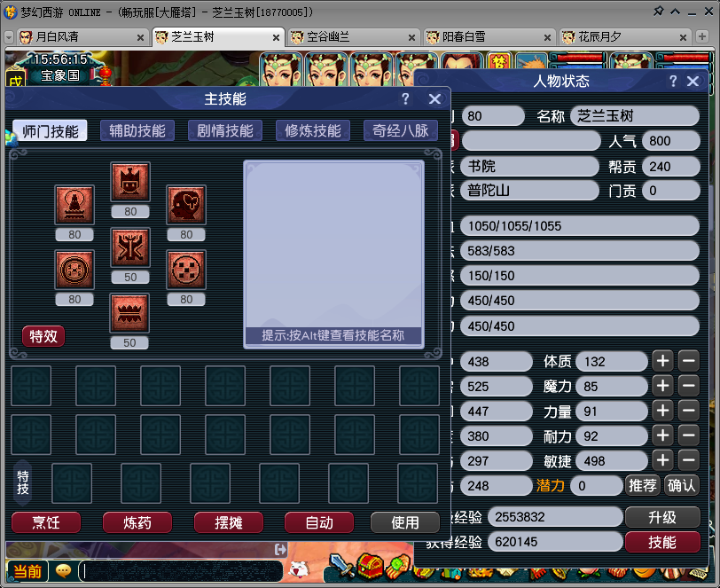Decrease 耐力 with the minus button
720x588 pixels.
point(689,435)
